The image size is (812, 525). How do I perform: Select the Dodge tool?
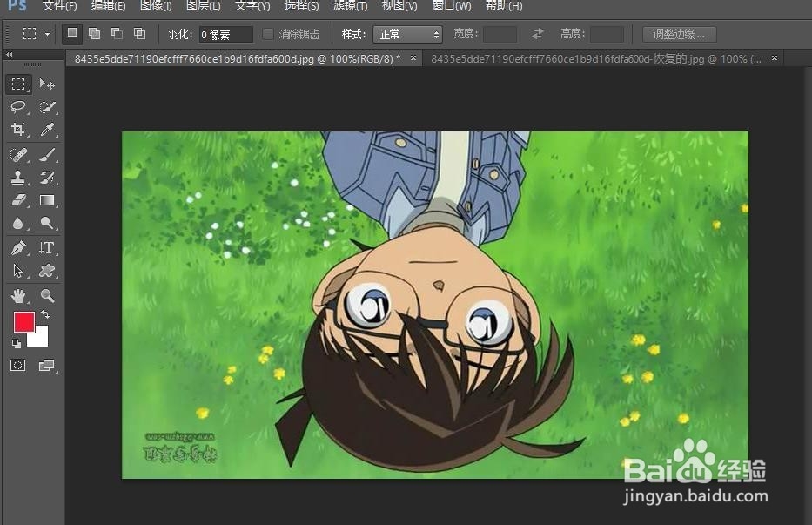coord(47,223)
